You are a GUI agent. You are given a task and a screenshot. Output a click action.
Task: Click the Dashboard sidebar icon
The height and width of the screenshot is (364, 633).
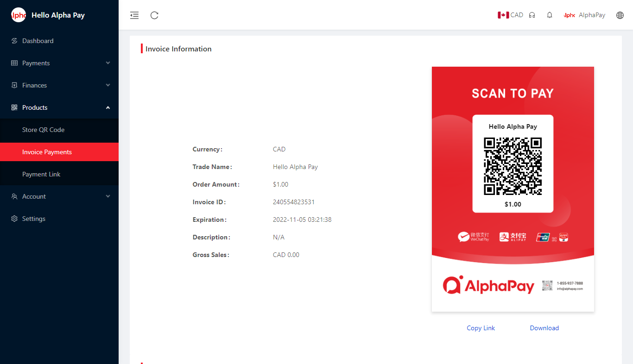tap(14, 41)
